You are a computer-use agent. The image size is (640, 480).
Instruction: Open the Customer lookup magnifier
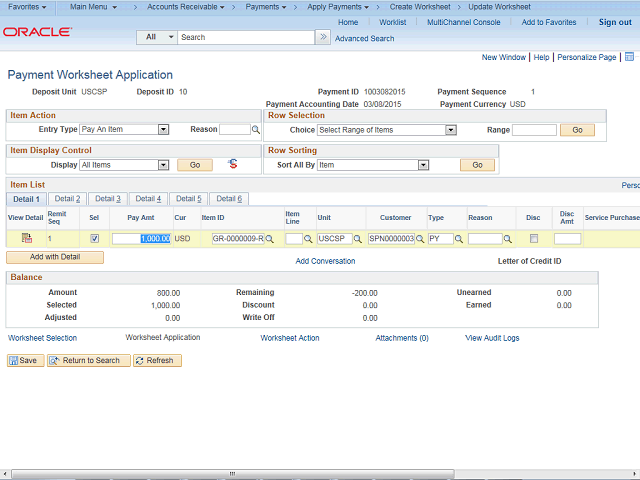click(x=420, y=239)
